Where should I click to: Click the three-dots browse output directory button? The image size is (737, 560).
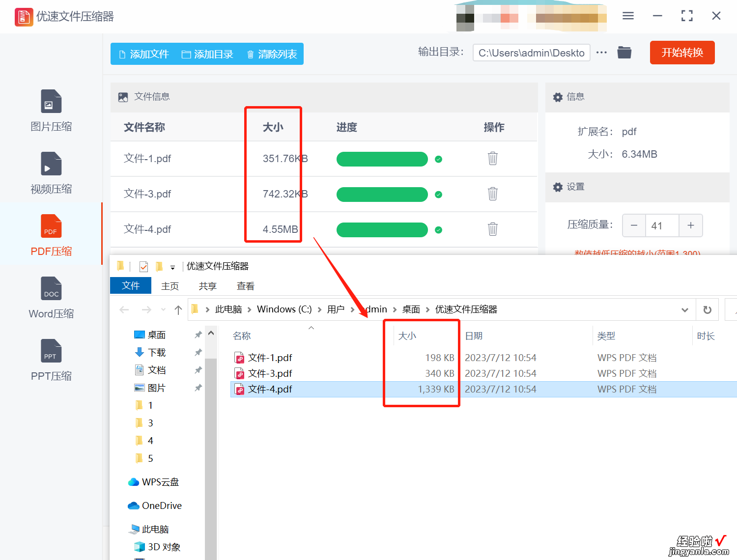(x=601, y=52)
